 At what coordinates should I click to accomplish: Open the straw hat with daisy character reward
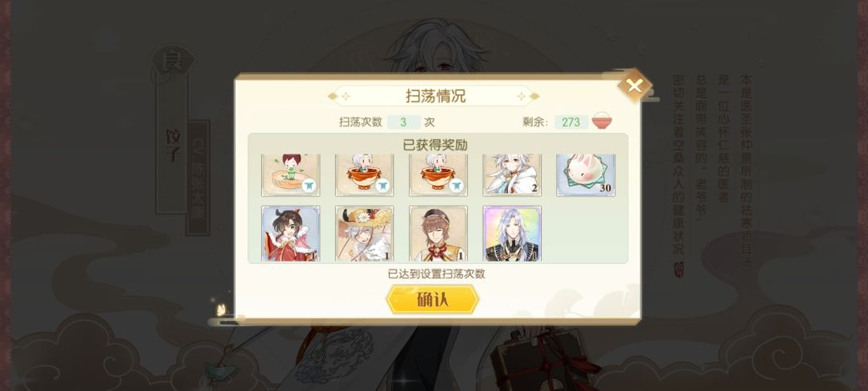coord(364,233)
